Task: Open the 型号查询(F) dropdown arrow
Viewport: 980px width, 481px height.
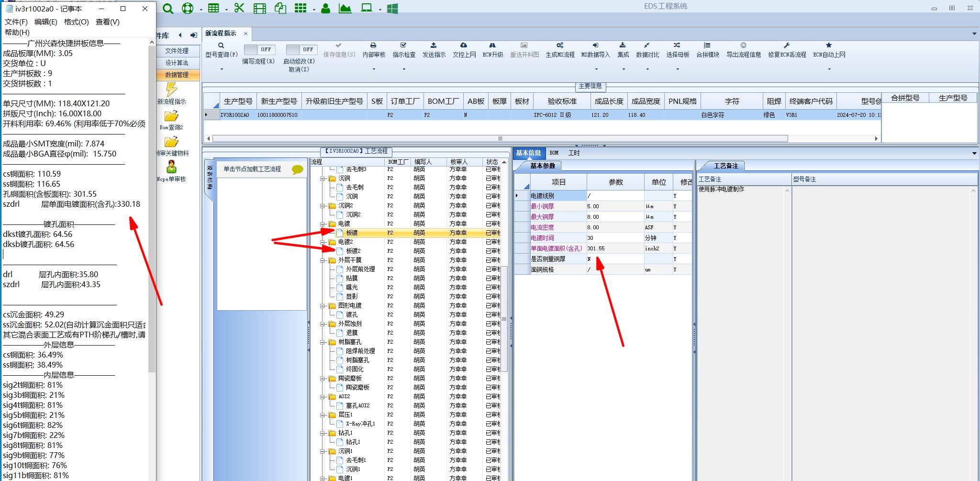Action: 222,69
